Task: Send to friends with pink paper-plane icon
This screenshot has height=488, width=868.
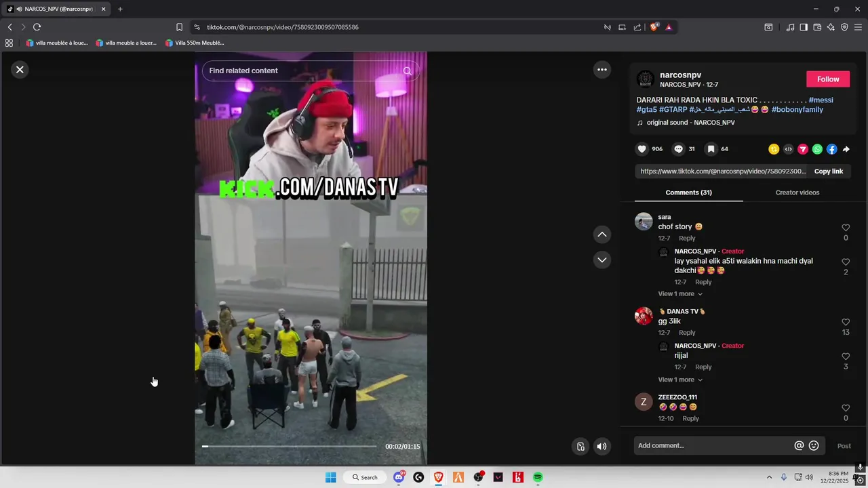Action: (803, 149)
